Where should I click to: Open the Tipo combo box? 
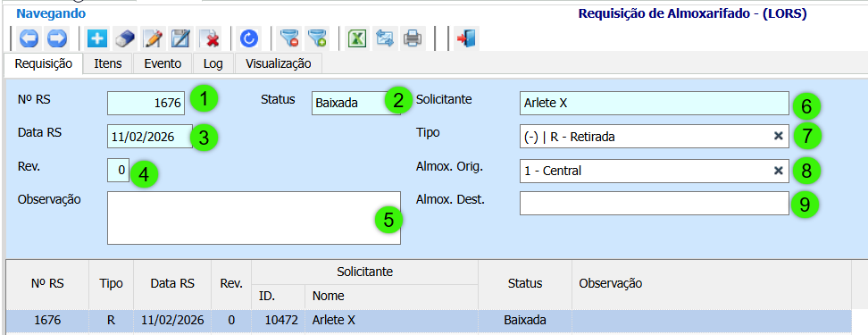[654, 136]
